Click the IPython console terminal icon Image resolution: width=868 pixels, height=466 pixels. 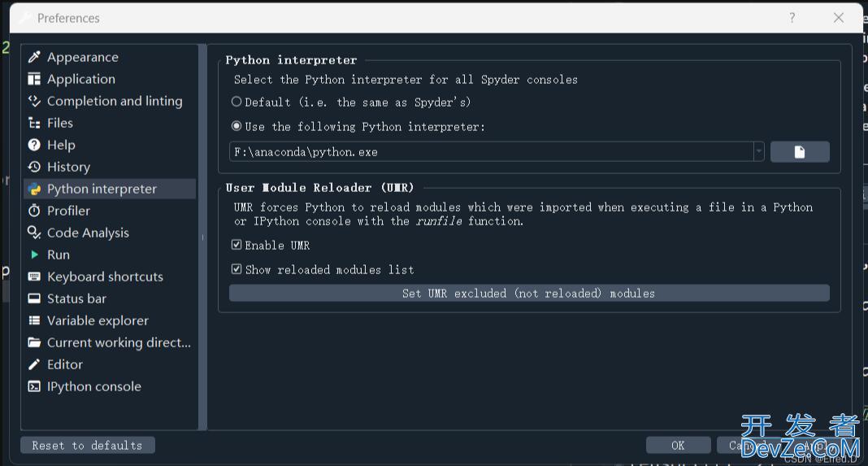click(x=34, y=386)
